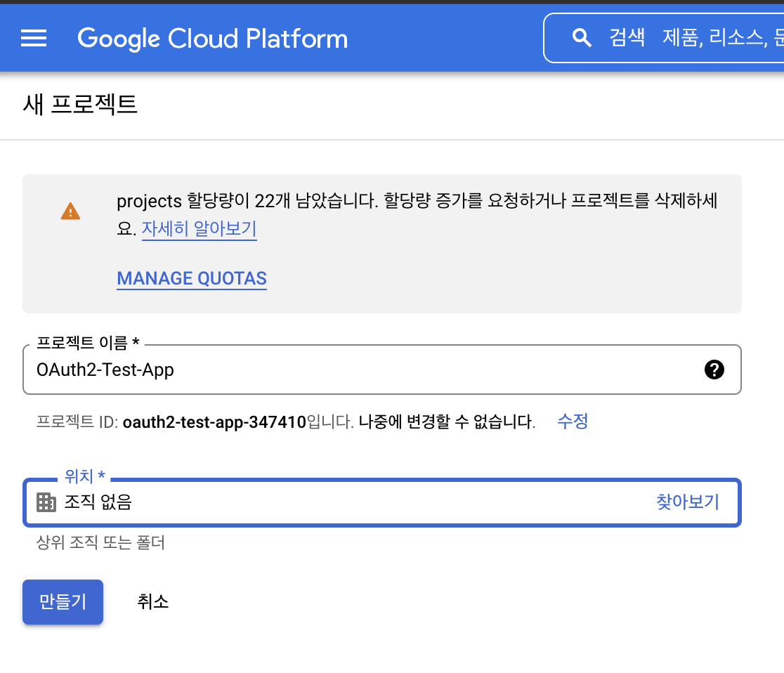Focus the 검색 search box
This screenshot has width=784, height=673.
tap(663, 38)
